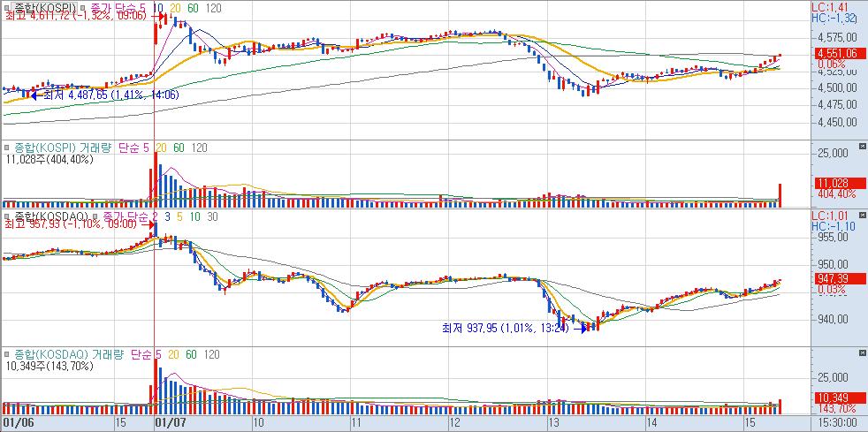Click the 60 period label in KOSDAQ volume legend
This screenshot has width=868, height=432.
pyautogui.click(x=191, y=354)
